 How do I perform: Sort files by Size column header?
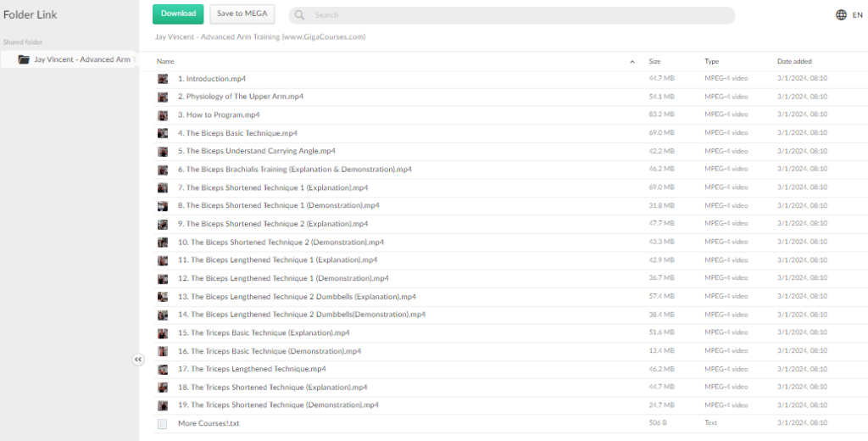(654, 61)
